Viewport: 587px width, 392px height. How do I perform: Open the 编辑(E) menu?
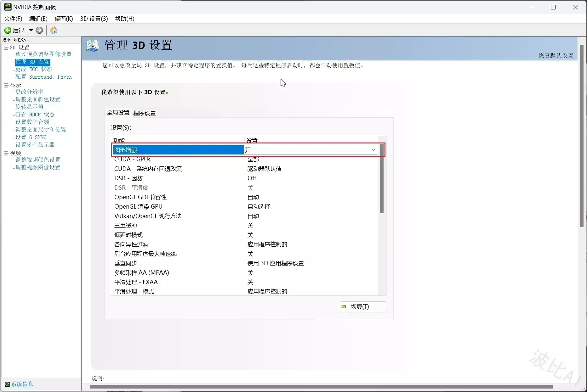point(38,19)
